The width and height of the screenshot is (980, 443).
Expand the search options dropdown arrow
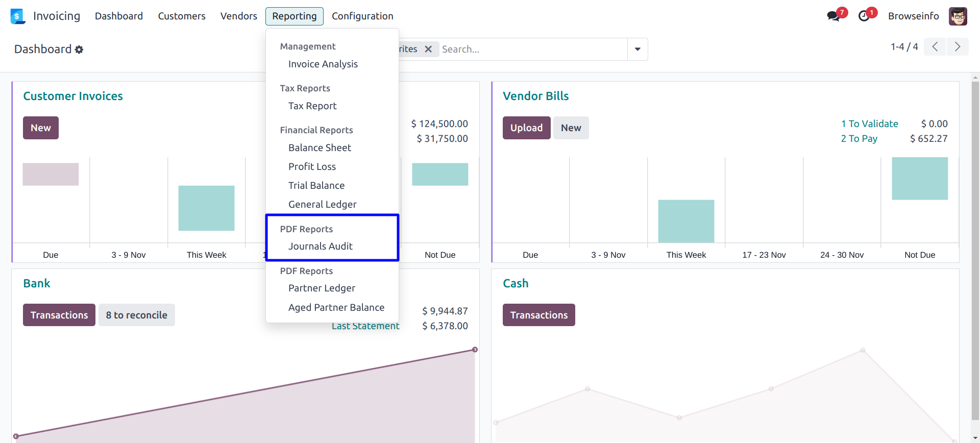(x=638, y=50)
